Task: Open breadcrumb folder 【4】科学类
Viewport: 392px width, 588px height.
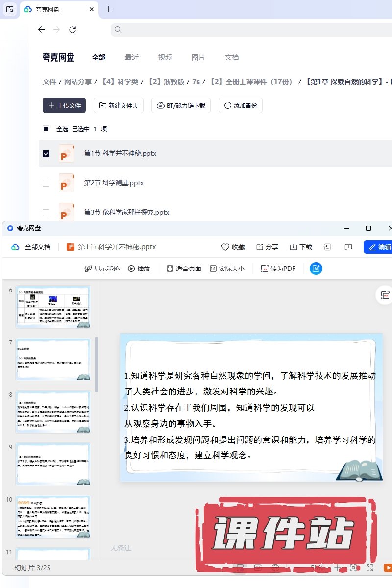Action: tap(120, 82)
